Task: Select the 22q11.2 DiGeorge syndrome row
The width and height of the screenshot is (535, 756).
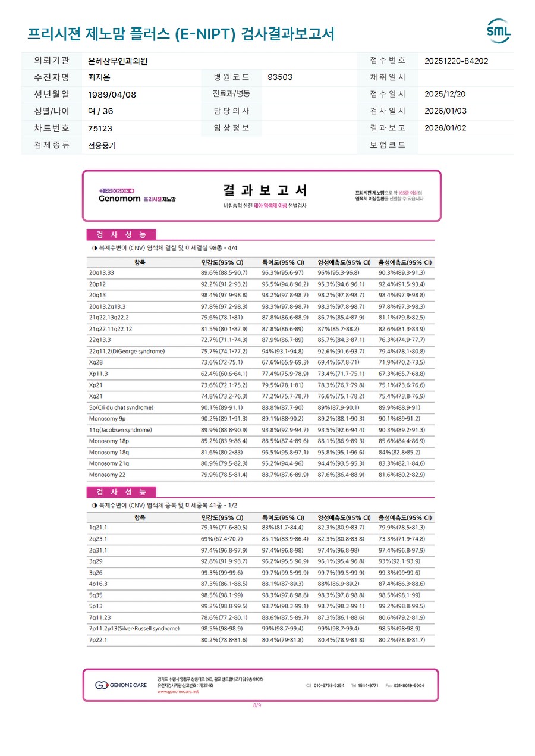Action: (x=260, y=351)
